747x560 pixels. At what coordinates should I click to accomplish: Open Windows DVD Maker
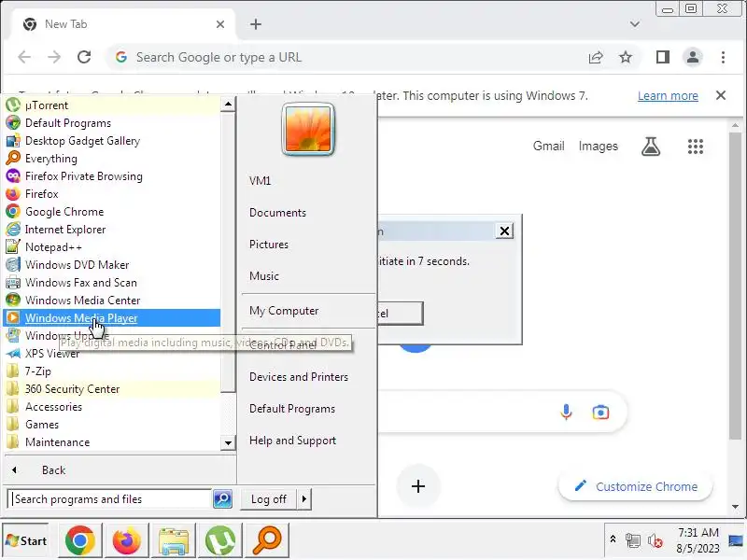point(112,265)
